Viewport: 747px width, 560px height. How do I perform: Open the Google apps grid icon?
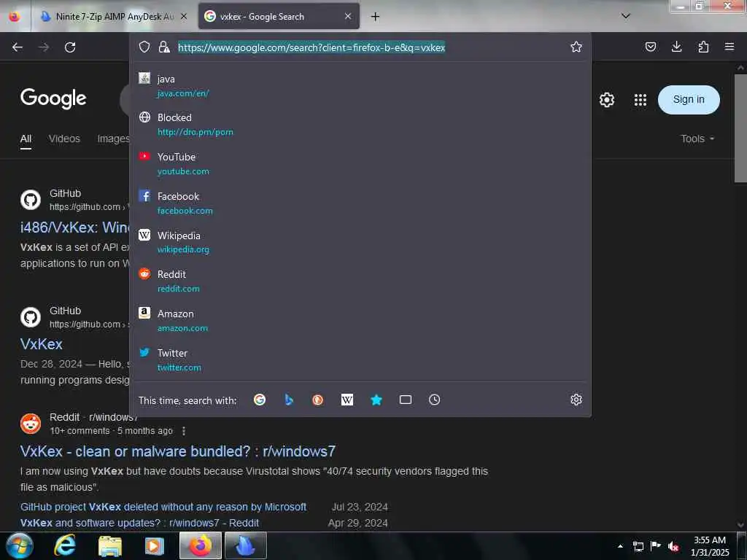click(x=640, y=99)
